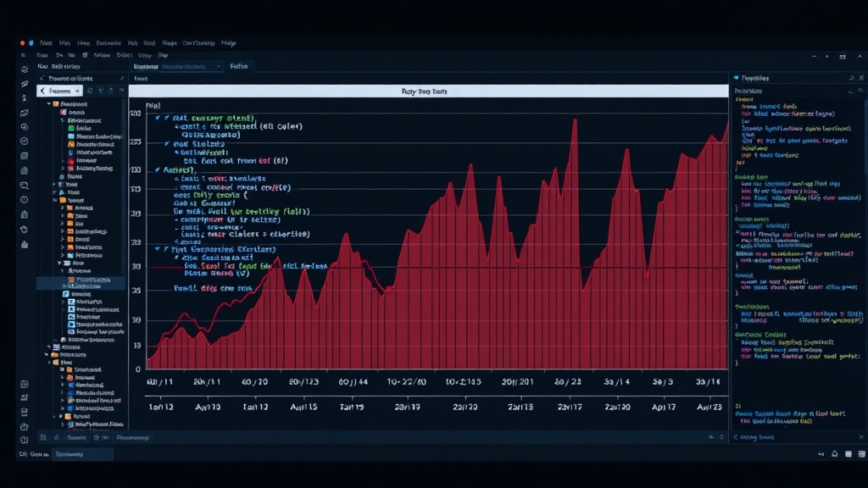Click the last small icon in the explorer toolbar row

tap(122, 90)
